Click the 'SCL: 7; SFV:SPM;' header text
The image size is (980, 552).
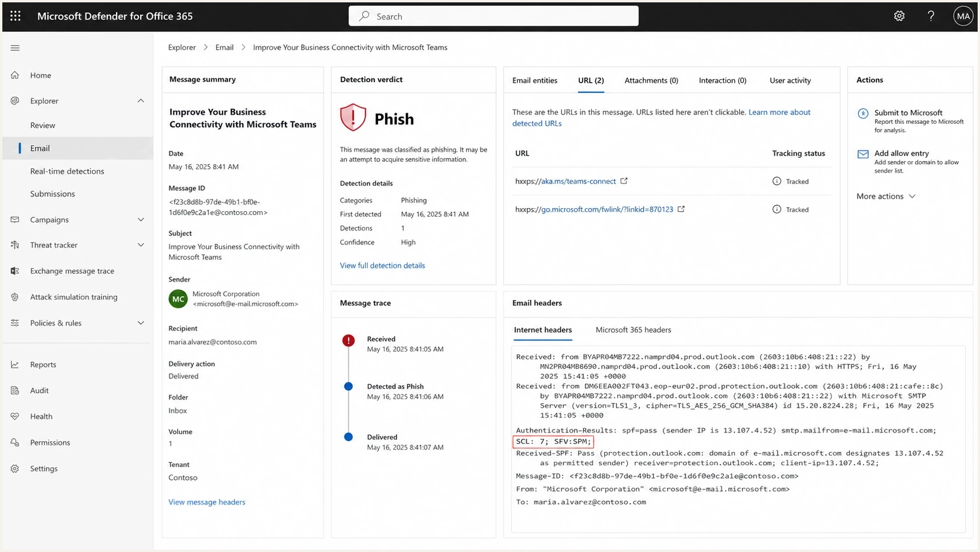[x=553, y=441]
